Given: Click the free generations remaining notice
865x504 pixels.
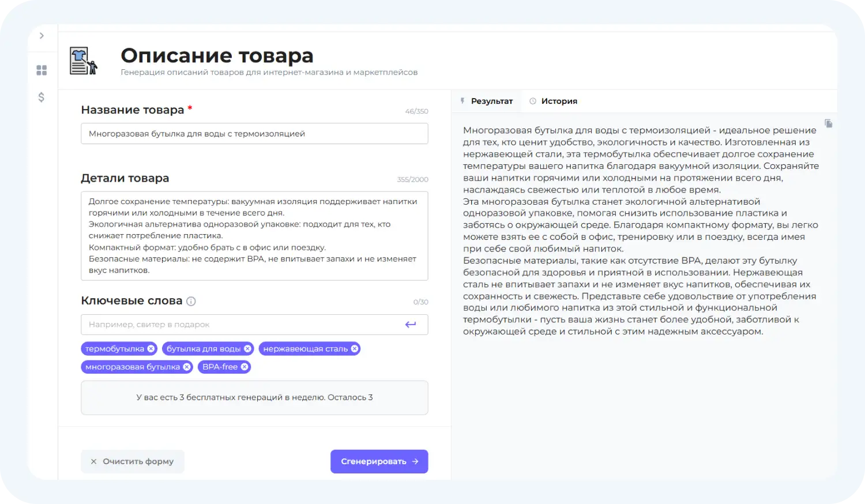Looking at the screenshot, I should [x=254, y=397].
